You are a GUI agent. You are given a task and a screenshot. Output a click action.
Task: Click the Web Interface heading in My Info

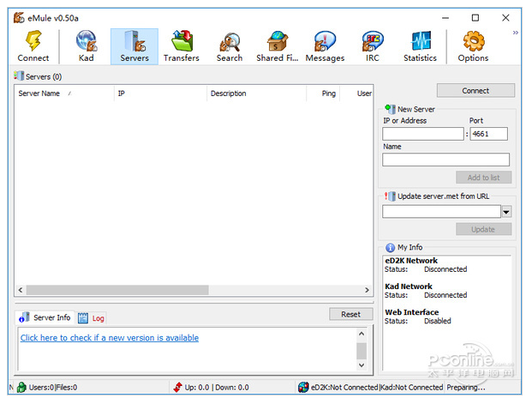coord(411,312)
